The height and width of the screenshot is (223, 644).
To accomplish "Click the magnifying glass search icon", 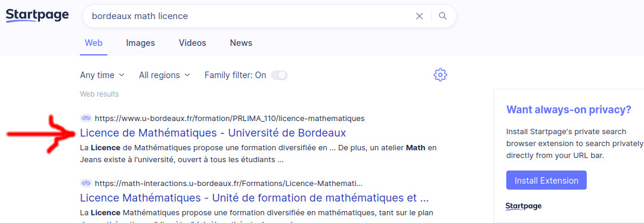I will 442,16.
